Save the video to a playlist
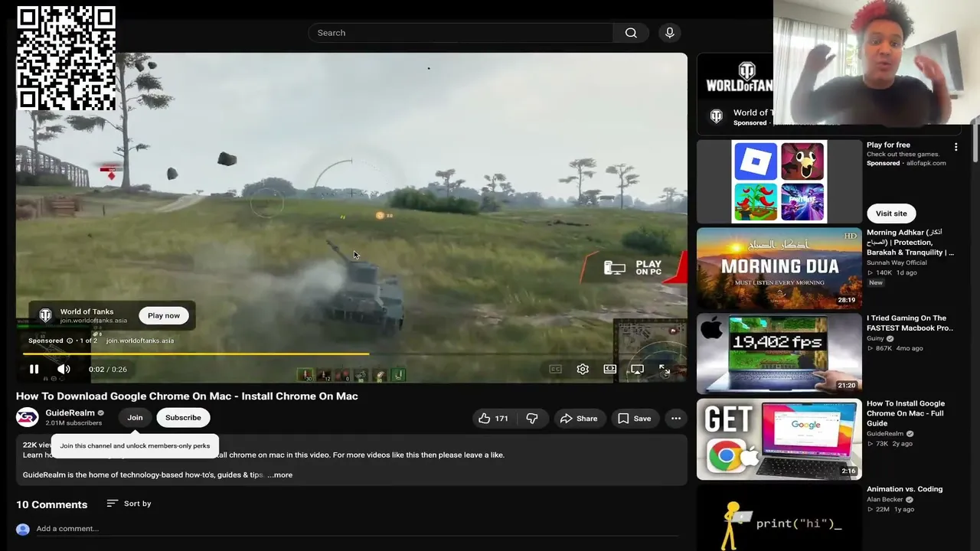 [634, 418]
